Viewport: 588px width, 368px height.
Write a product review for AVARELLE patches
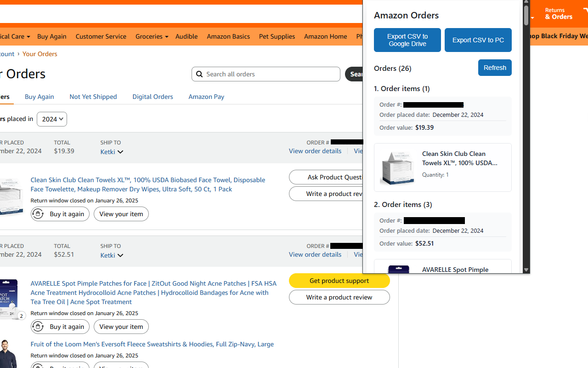pyautogui.click(x=339, y=297)
